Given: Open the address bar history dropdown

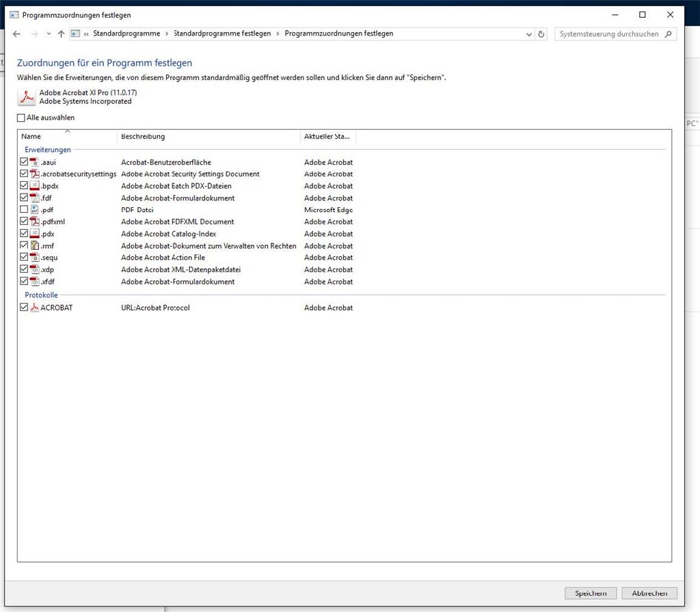Looking at the screenshot, I should 528,34.
